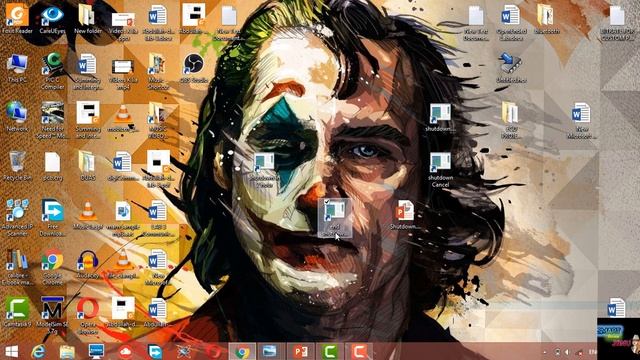
Task: Launch Internet Explorer from the taskbar
Action: pyautogui.click(x=38, y=351)
